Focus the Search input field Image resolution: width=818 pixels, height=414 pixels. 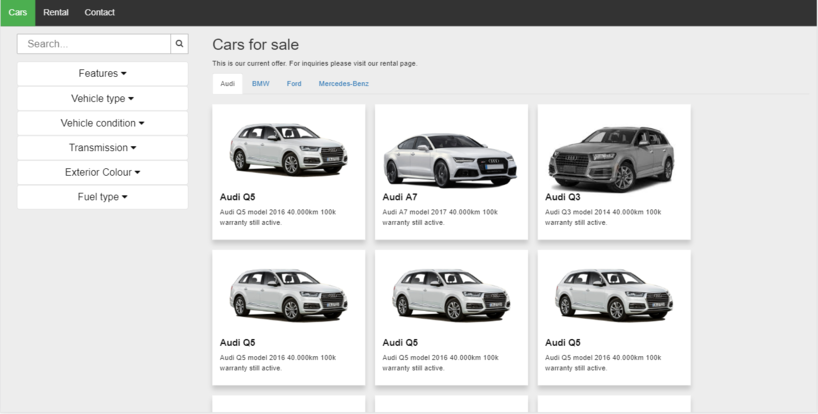point(94,44)
